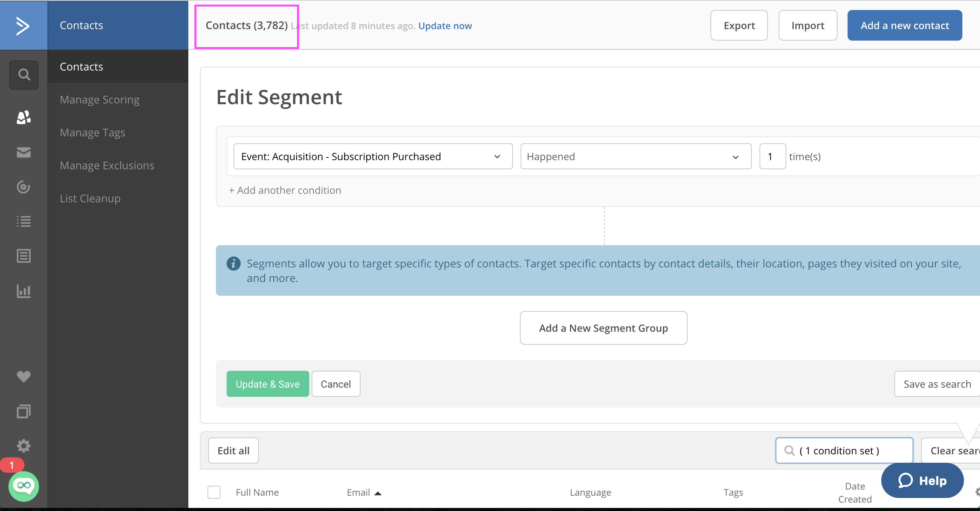Click Add a New Segment Group

click(x=603, y=328)
